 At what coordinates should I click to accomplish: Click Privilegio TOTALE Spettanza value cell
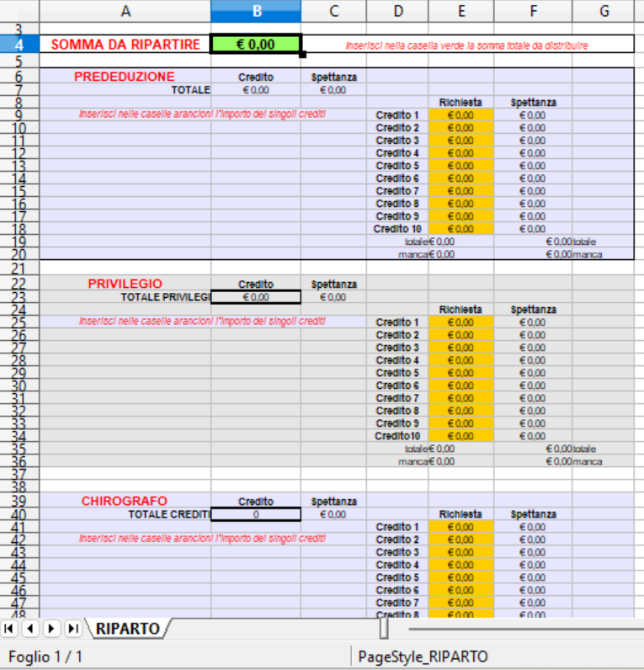tap(333, 297)
